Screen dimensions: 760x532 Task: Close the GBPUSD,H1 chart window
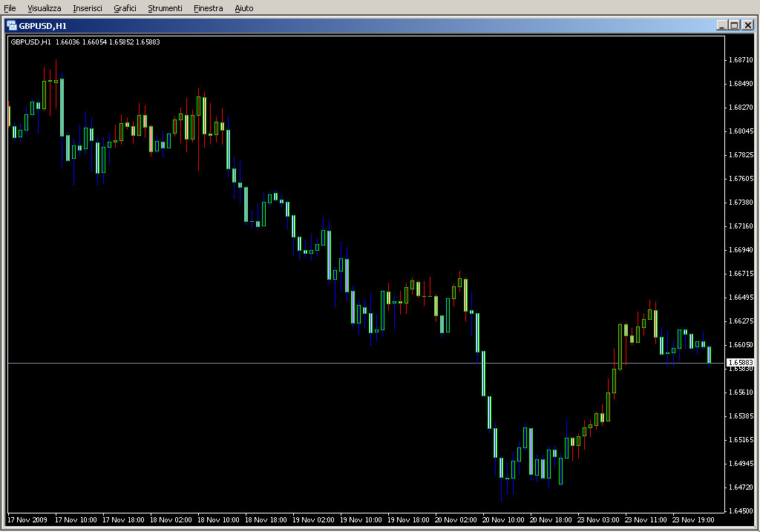(x=747, y=25)
